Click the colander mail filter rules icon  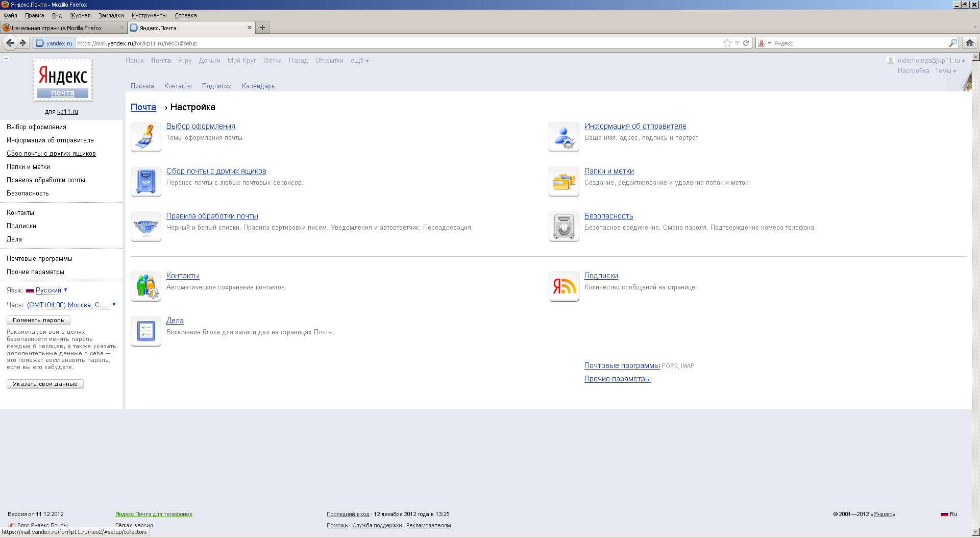[146, 227]
